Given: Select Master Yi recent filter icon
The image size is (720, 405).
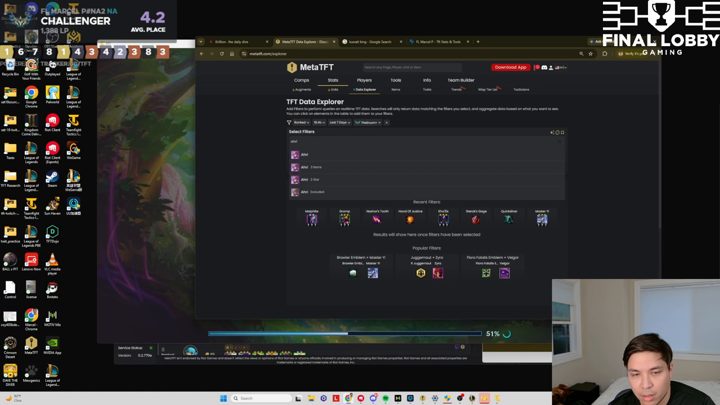Looking at the screenshot, I should [x=542, y=219].
